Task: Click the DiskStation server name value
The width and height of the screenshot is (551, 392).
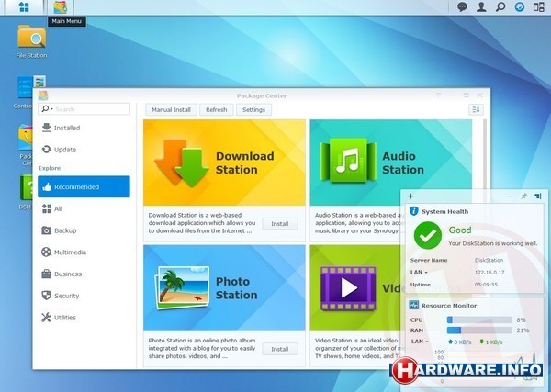Action: (x=489, y=261)
